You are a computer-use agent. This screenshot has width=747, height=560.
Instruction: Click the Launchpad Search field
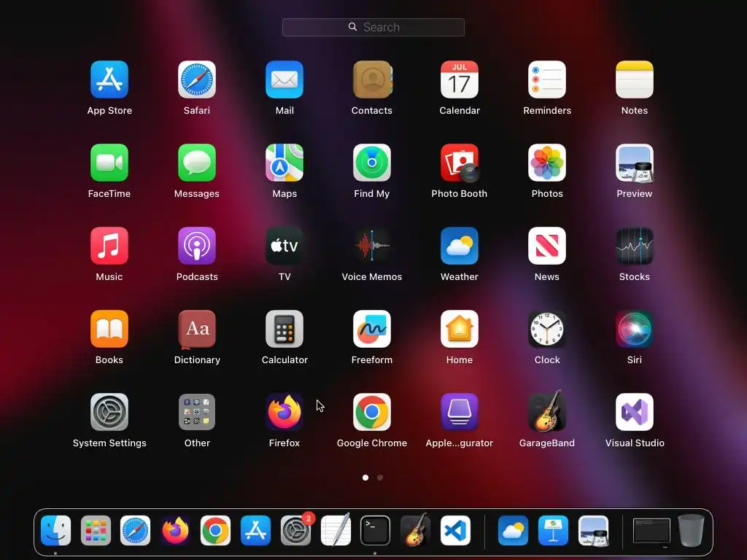click(x=373, y=27)
